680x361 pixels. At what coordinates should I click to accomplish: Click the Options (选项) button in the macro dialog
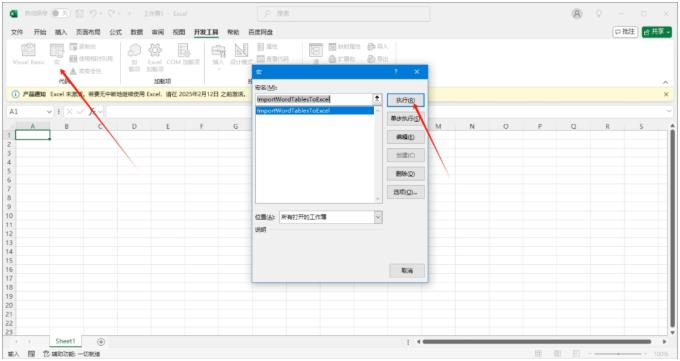pyautogui.click(x=405, y=192)
